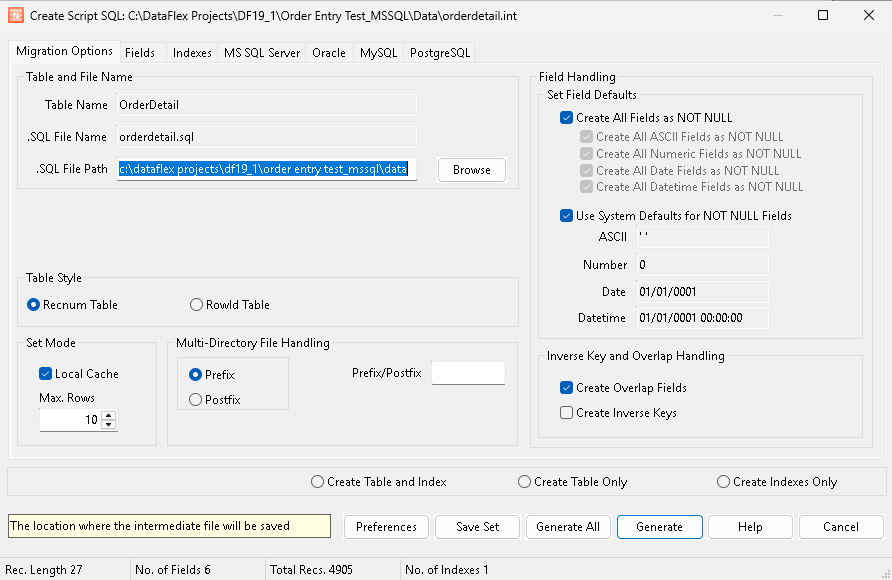Select the RowId Table style option
Image resolution: width=892 pixels, height=580 pixels.
tap(197, 305)
